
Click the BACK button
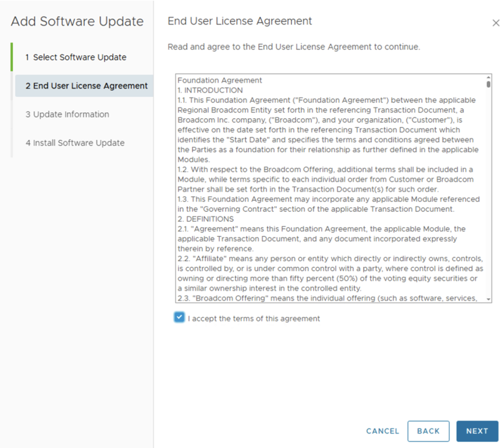428,431
